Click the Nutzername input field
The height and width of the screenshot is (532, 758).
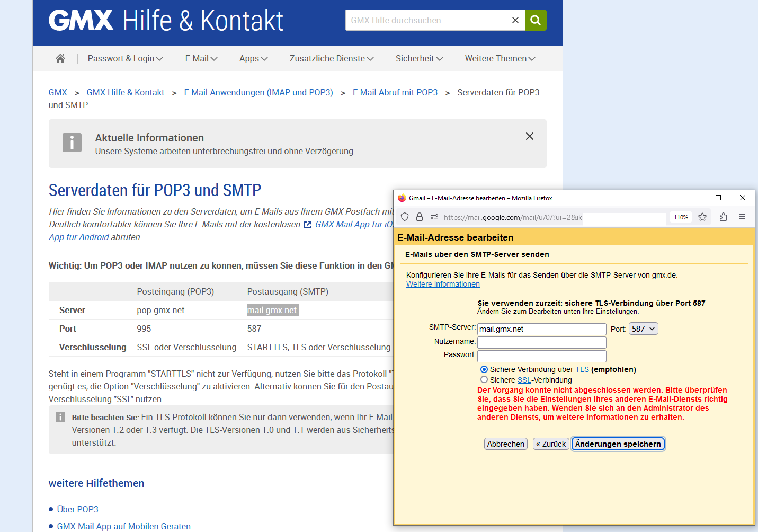[x=542, y=342]
